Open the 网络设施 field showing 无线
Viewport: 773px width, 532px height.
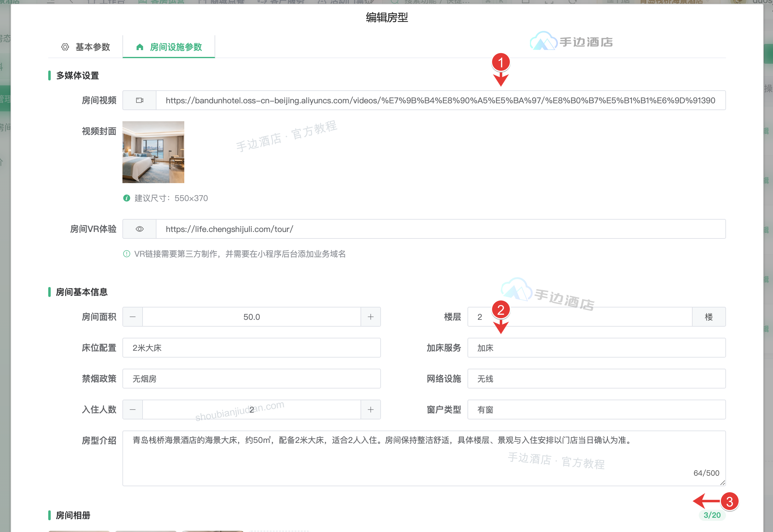point(596,379)
